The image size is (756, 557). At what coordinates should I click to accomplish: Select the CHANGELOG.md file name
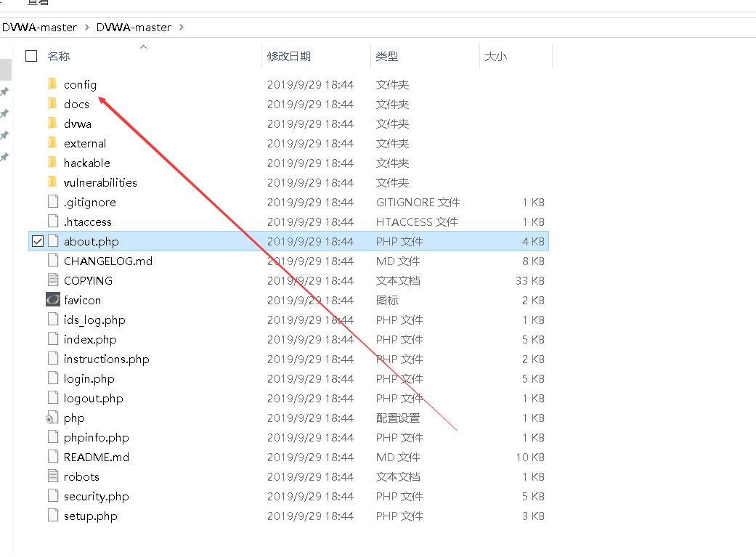108,261
